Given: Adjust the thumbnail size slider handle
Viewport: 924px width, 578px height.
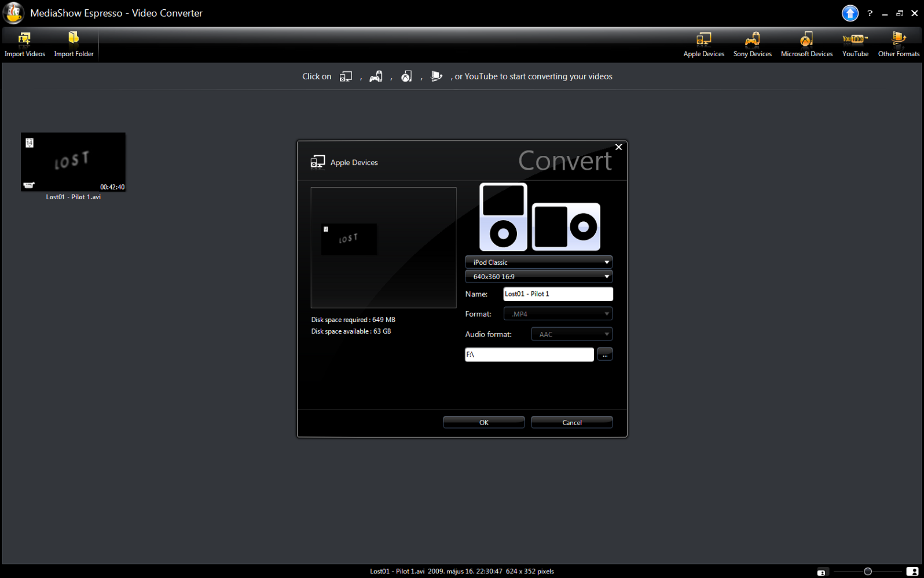Looking at the screenshot, I should [867, 572].
